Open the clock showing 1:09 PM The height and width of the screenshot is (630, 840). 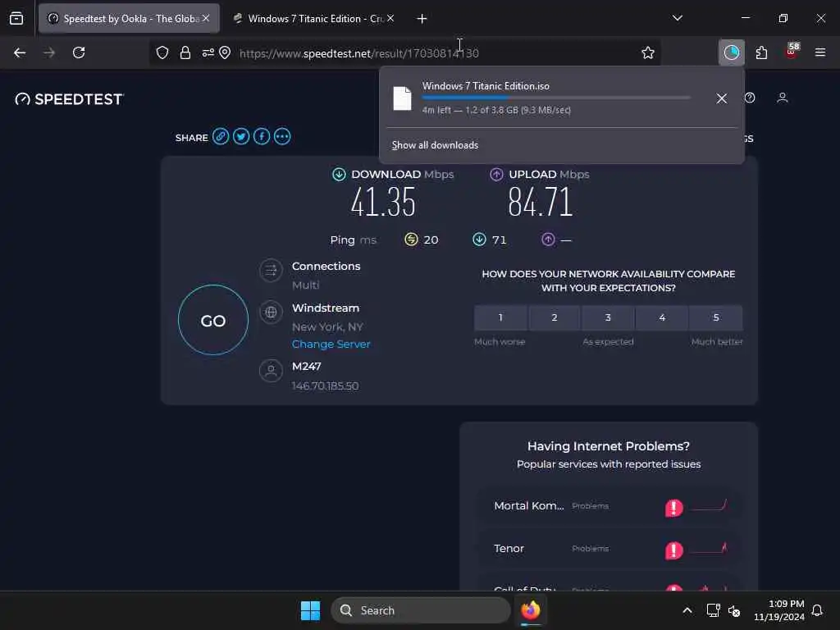click(779, 610)
